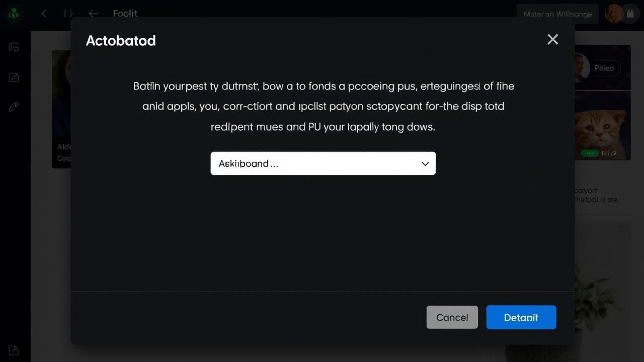Click the export icon at sidebar bottom

pos(14,350)
